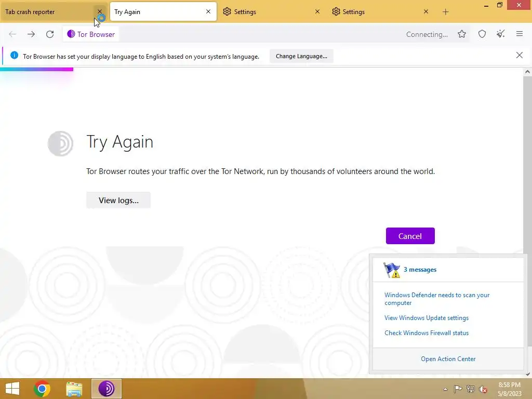Open the Windows Start menu

coord(12,389)
